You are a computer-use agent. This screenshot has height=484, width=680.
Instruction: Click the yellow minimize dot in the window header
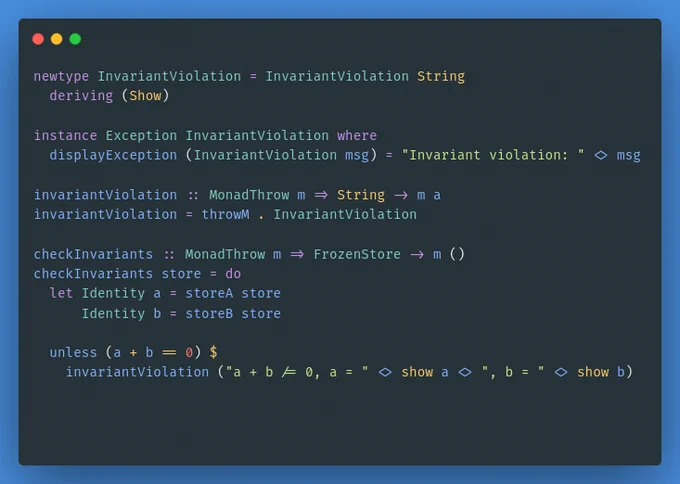click(56, 39)
